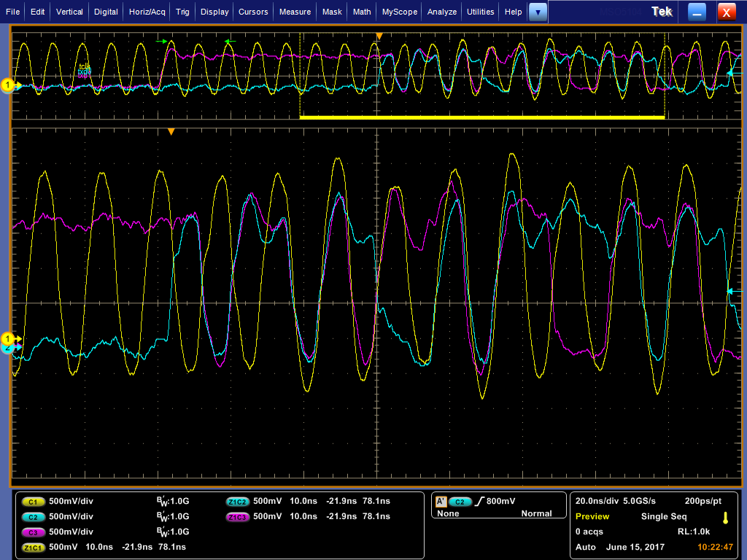Expand the blue dropdown arrow after Help
This screenshot has width=747, height=560.
(538, 12)
